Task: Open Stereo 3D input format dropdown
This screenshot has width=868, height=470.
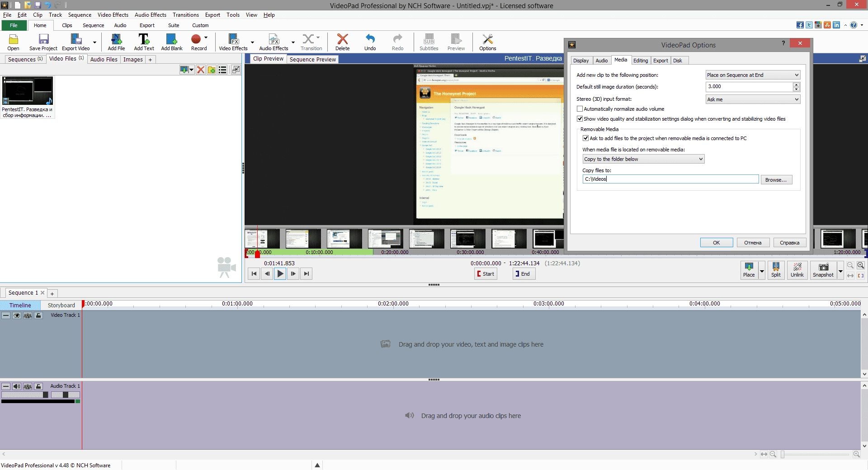Action: pyautogui.click(x=753, y=99)
